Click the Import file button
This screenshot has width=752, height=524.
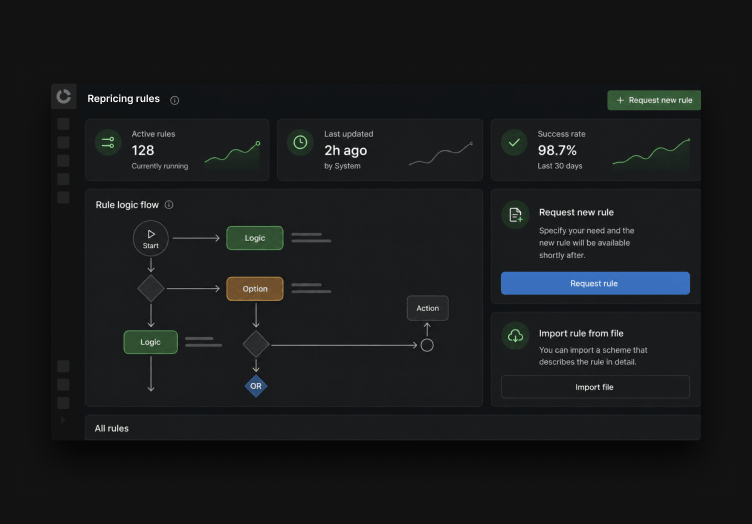[x=595, y=387]
